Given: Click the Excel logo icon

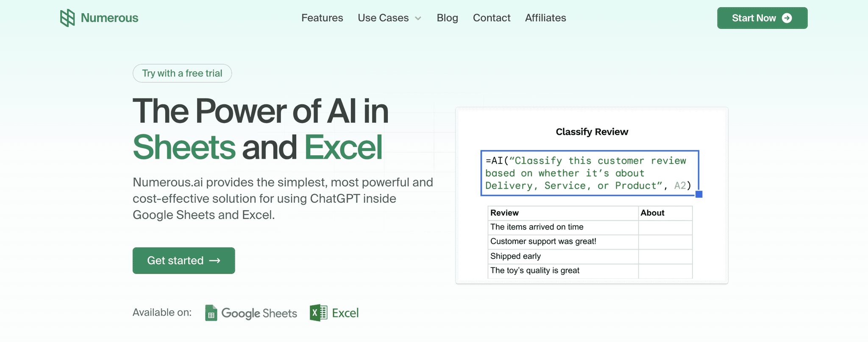Looking at the screenshot, I should (318, 313).
